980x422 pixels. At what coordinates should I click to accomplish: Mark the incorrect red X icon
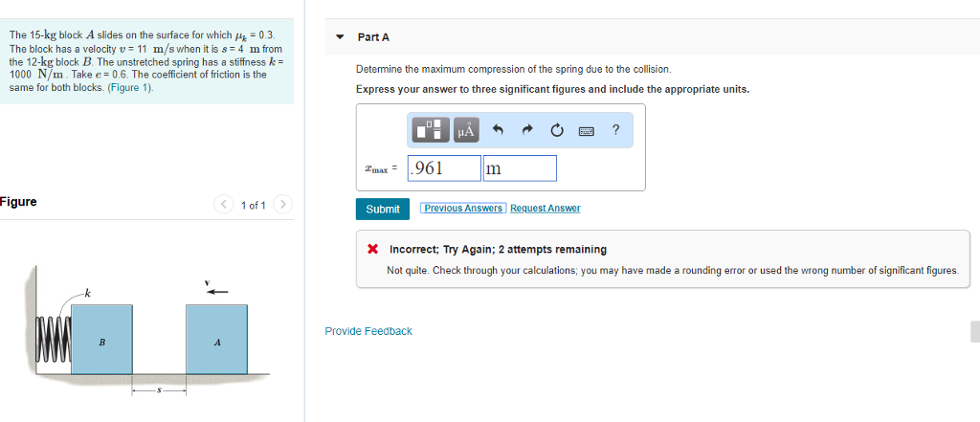tap(373, 249)
